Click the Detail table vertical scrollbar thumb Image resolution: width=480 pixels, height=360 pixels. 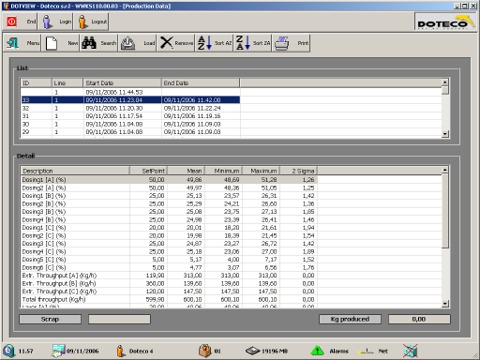445,211
